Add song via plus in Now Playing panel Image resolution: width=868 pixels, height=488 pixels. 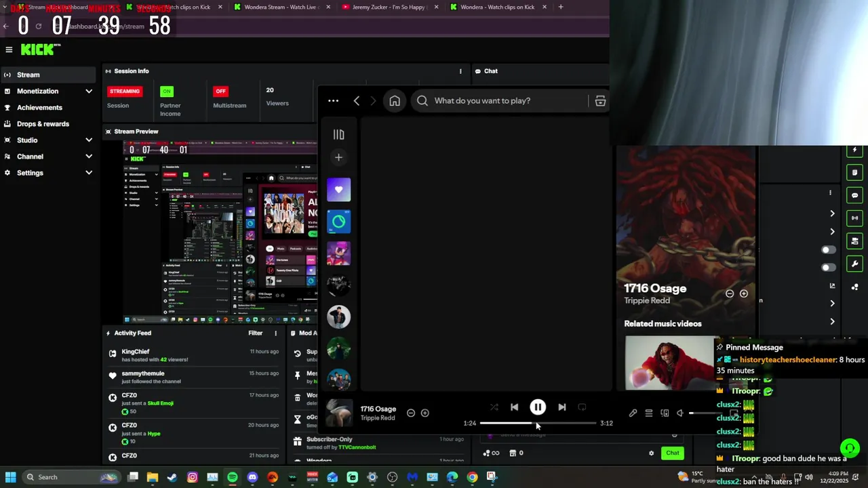(744, 293)
